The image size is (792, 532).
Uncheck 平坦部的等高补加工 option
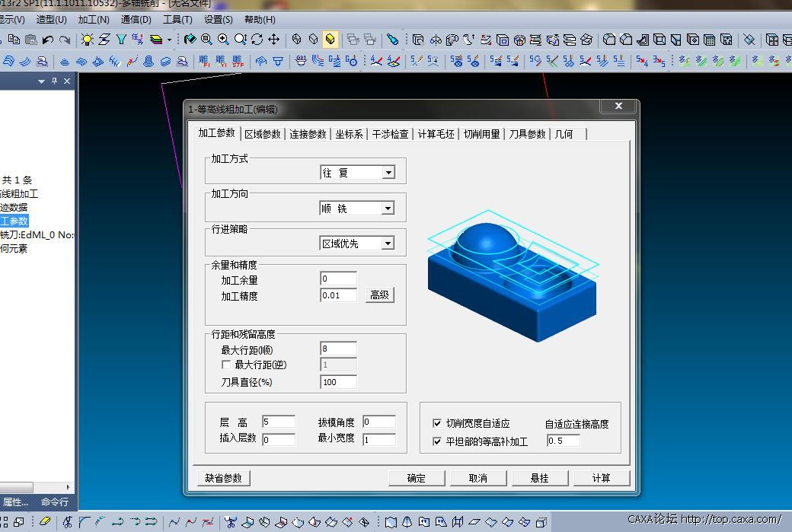(x=437, y=441)
